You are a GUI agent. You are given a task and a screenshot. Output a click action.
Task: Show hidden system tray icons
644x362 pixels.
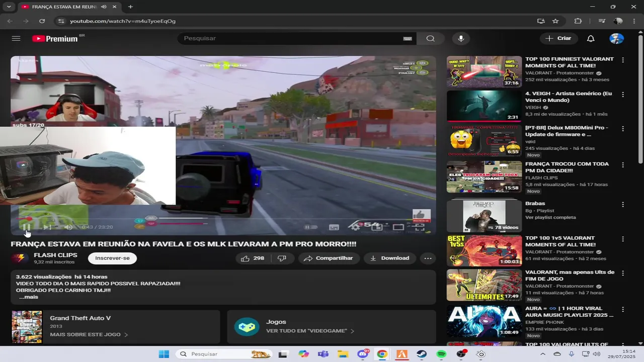coord(543,354)
